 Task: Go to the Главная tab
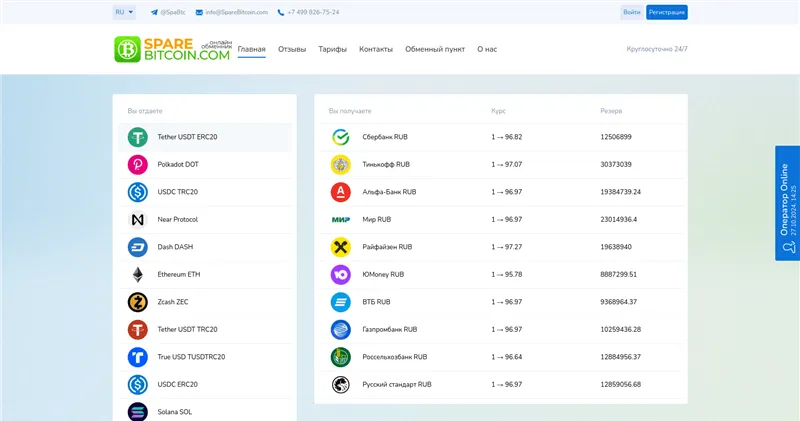pos(252,49)
